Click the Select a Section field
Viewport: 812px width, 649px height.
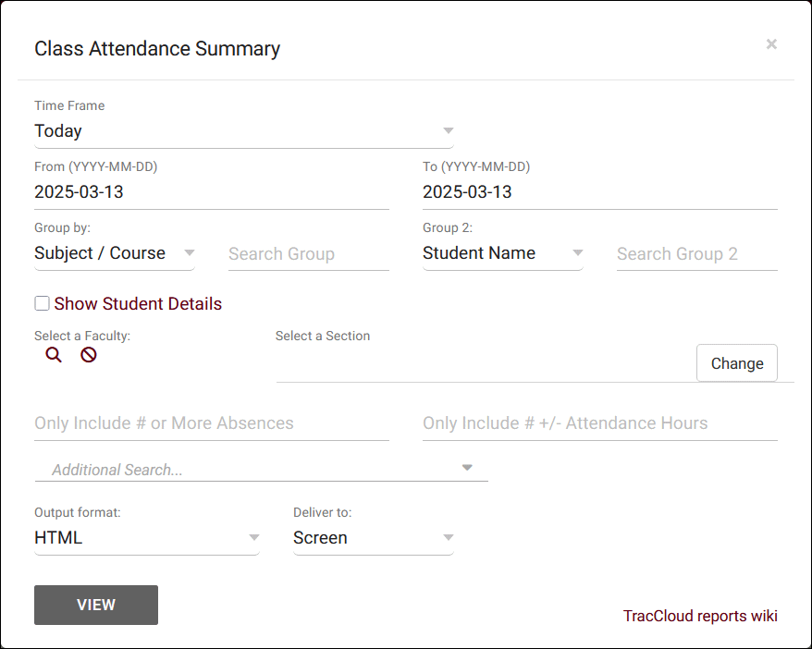(x=481, y=365)
